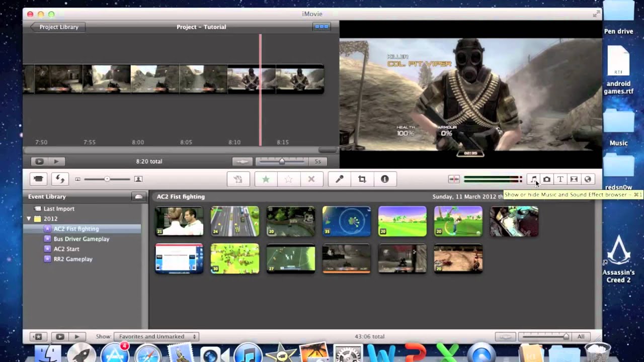Open Assassin's Creed 2 desktop shortcut
Screen dimensions: 644x362
[x=618, y=259]
